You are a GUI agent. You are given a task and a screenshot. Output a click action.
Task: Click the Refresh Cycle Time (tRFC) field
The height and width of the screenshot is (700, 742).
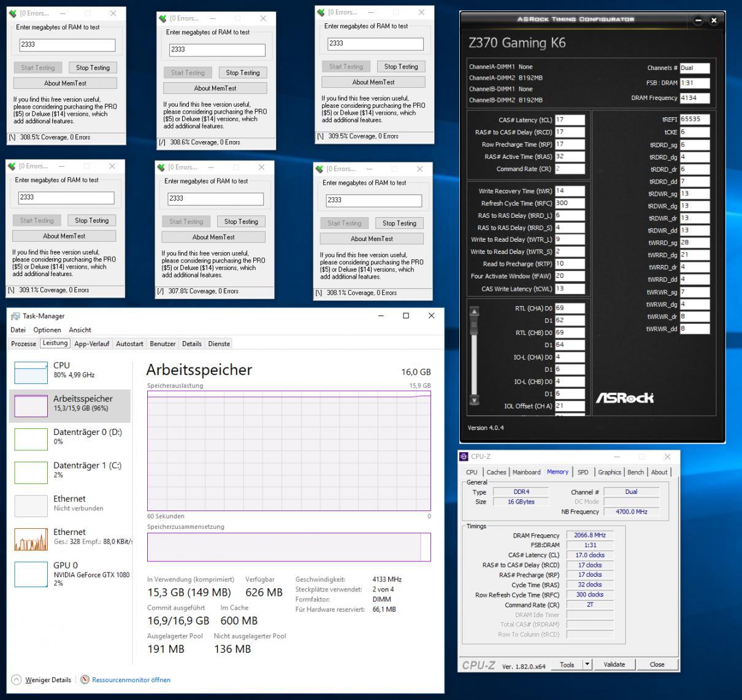(x=570, y=203)
